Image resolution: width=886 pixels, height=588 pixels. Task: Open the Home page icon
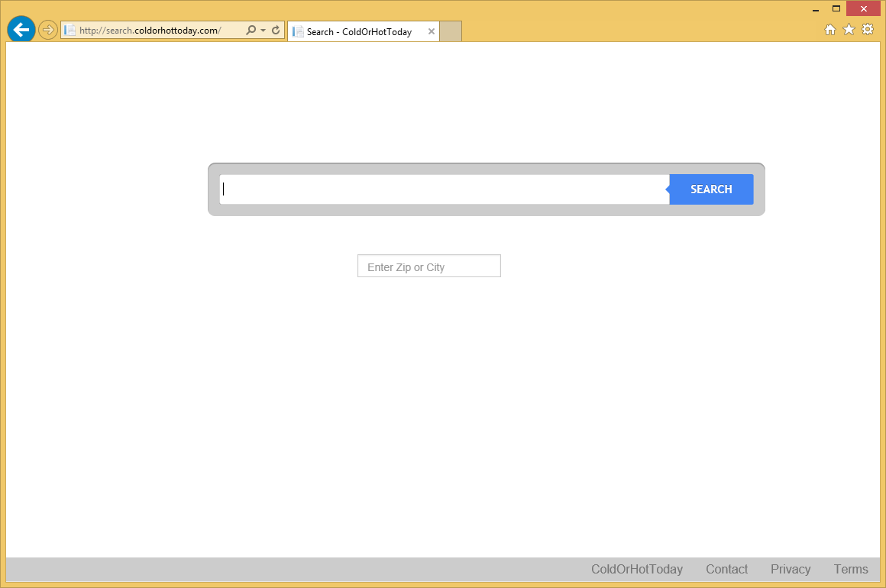(x=830, y=30)
